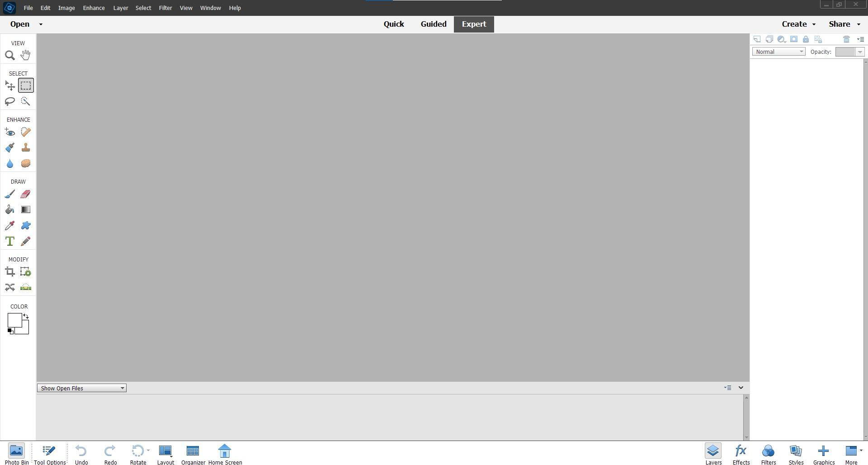Choose the Gradient tool
The width and height of the screenshot is (868, 465).
(25, 210)
